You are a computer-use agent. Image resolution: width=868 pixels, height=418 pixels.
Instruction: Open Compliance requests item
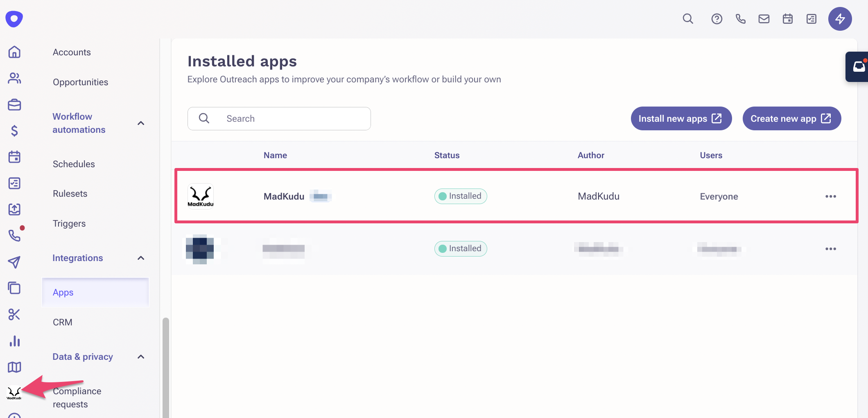coord(77,398)
